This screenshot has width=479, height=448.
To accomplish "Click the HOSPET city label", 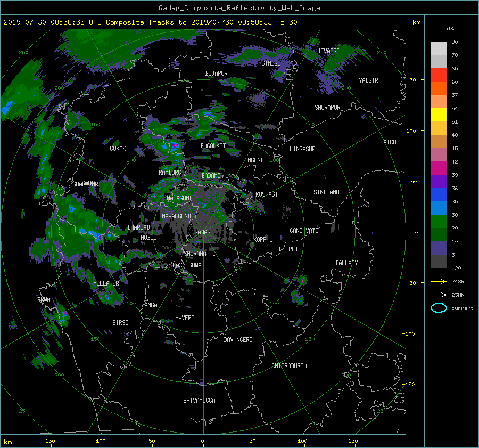I will 288,249.
